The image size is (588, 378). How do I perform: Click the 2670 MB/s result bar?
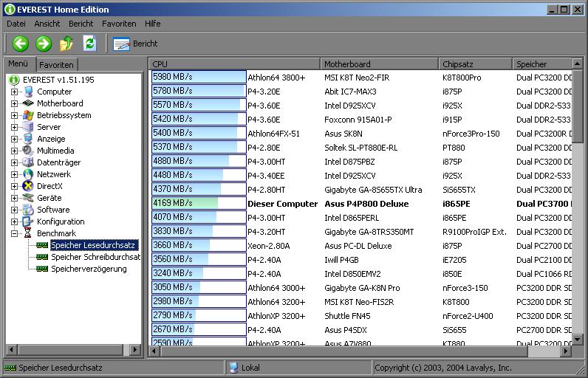click(199, 329)
